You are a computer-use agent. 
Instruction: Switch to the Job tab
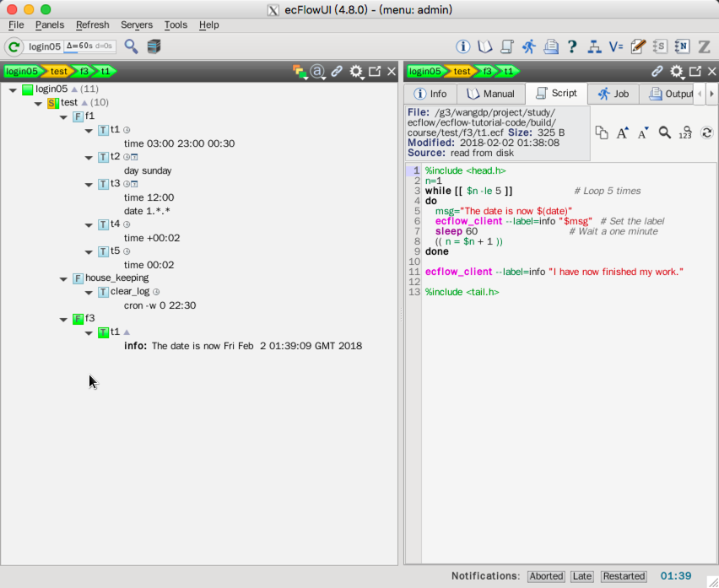click(613, 94)
